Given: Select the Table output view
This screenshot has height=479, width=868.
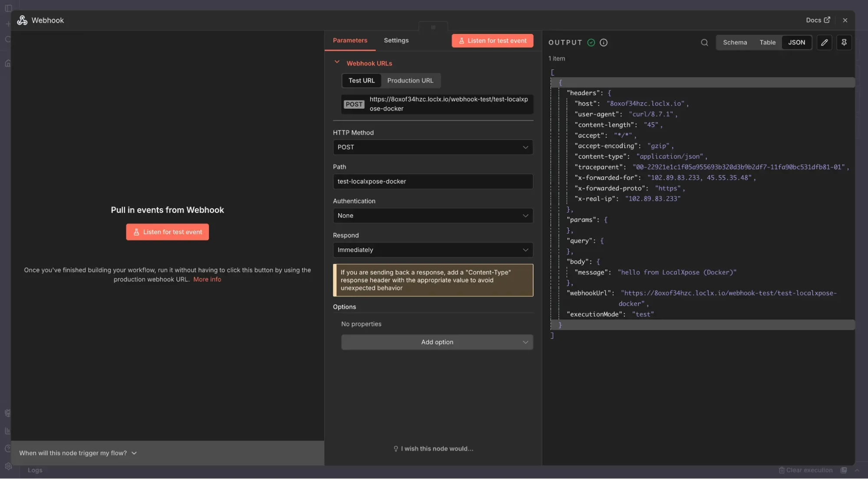Looking at the screenshot, I should click(x=767, y=42).
